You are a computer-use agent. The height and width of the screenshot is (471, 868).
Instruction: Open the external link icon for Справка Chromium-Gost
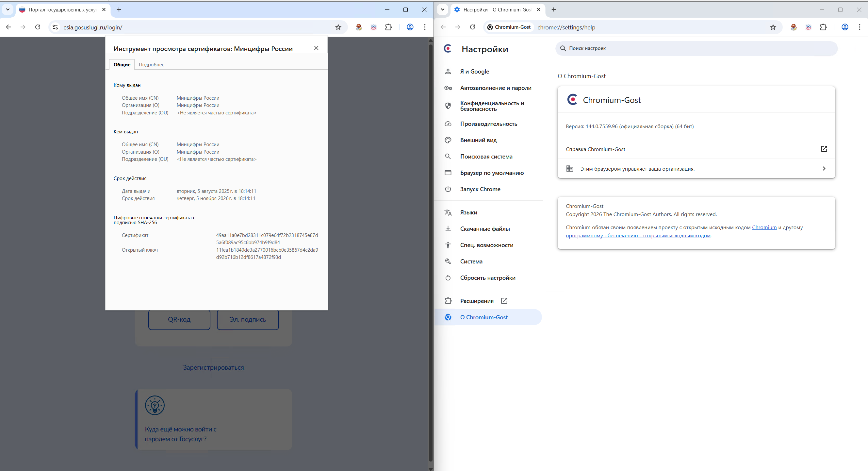tap(824, 149)
